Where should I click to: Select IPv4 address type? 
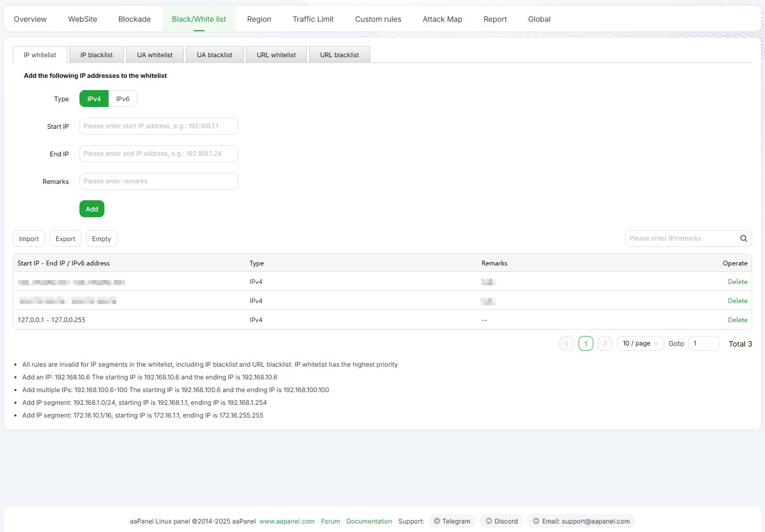(94, 99)
